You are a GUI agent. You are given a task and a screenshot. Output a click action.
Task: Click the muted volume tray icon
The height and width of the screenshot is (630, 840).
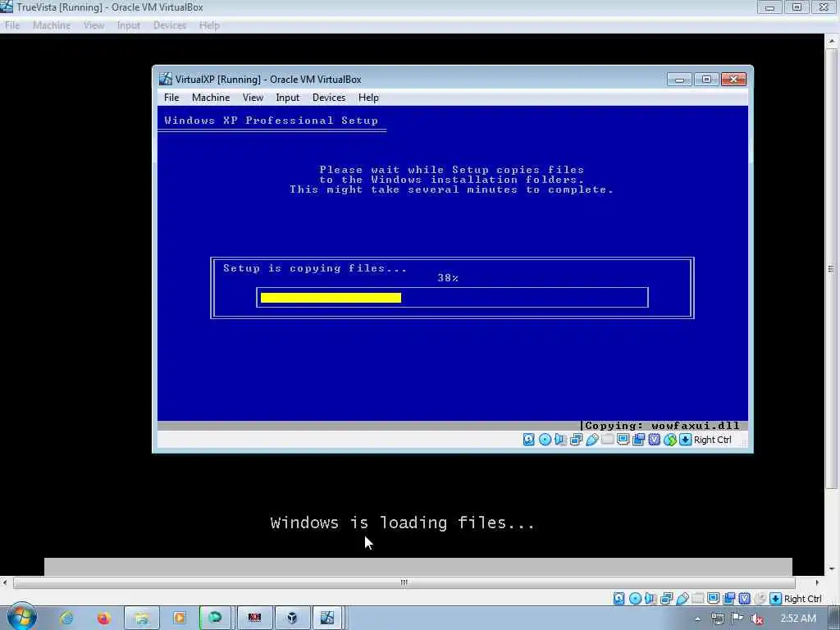[757, 619]
